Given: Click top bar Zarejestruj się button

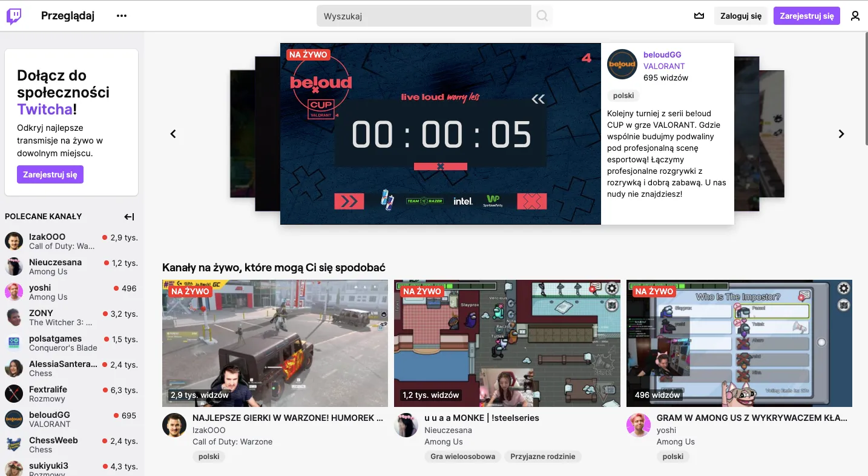Looking at the screenshot, I should tap(807, 16).
